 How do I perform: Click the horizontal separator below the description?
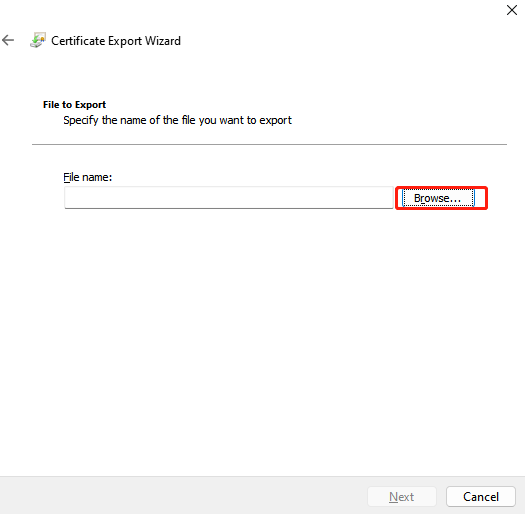tap(269, 144)
